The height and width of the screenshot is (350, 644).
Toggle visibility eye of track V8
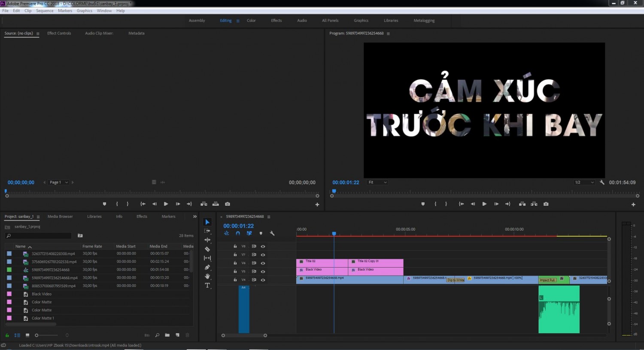coord(263,247)
